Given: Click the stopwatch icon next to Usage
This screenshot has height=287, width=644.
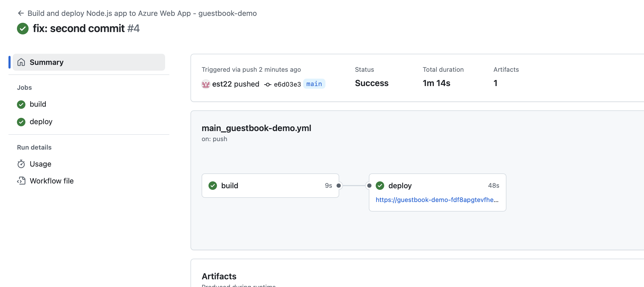Looking at the screenshot, I should [21, 164].
